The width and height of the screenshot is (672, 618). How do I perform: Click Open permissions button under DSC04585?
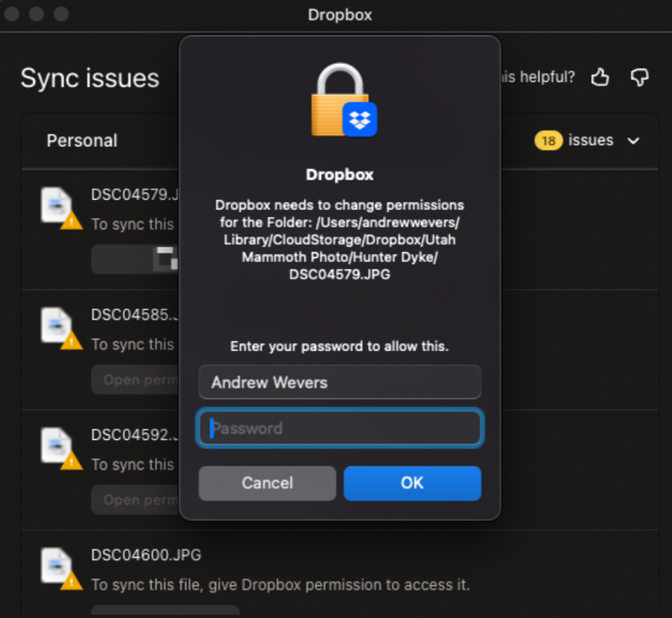pyautogui.click(x=134, y=380)
